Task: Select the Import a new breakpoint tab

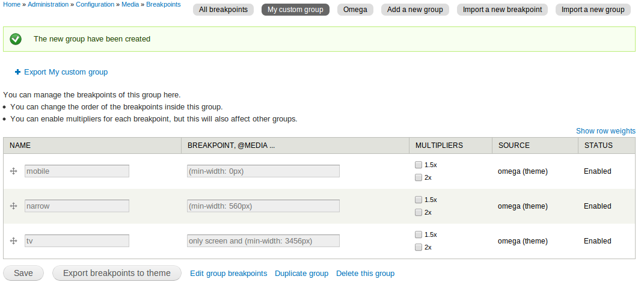Action: pyautogui.click(x=502, y=10)
